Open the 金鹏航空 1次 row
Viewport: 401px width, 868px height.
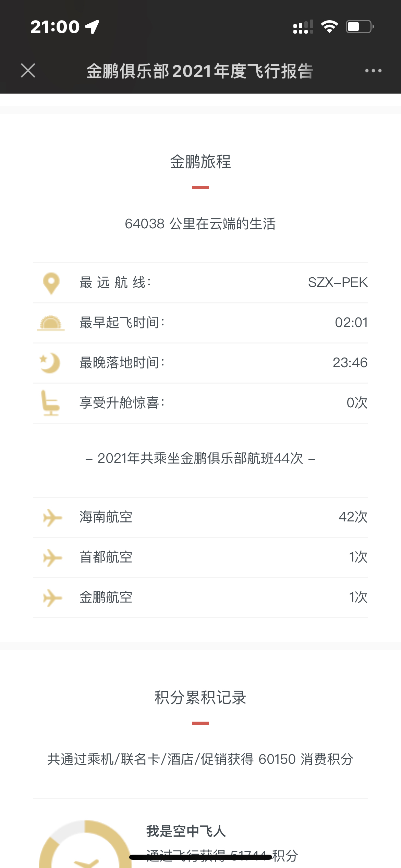coord(200,598)
